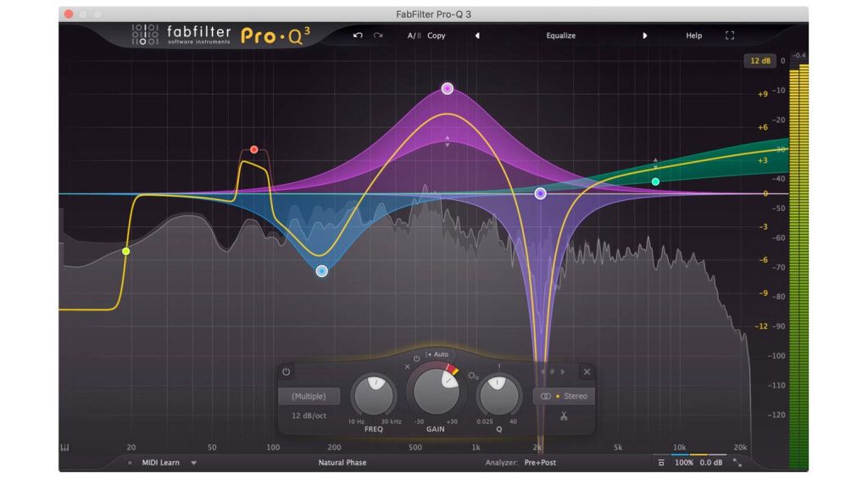The width and height of the screenshot is (868, 479).
Task: Change the Natural Phase processing mode
Action: (x=342, y=462)
